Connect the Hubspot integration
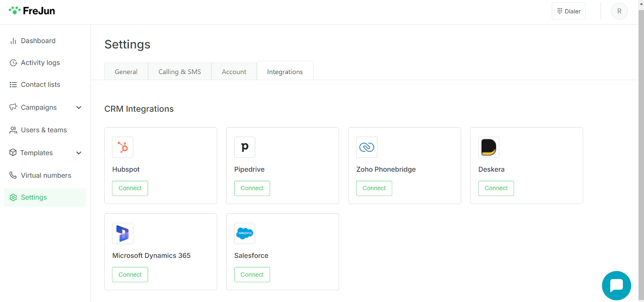 pyautogui.click(x=130, y=188)
